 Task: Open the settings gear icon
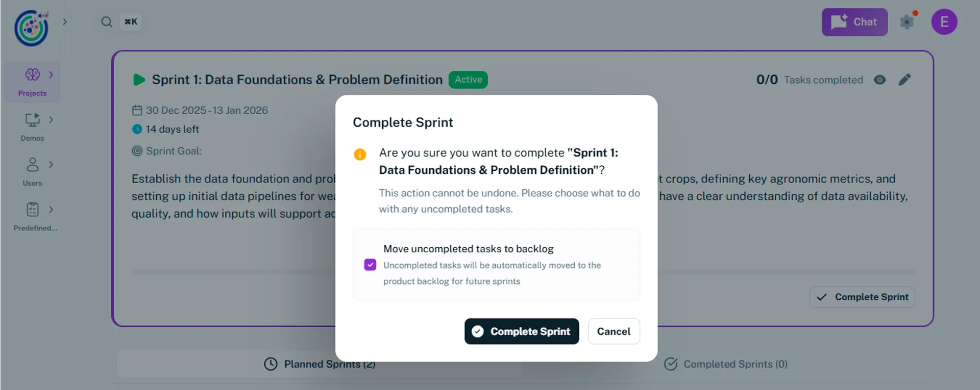[908, 22]
